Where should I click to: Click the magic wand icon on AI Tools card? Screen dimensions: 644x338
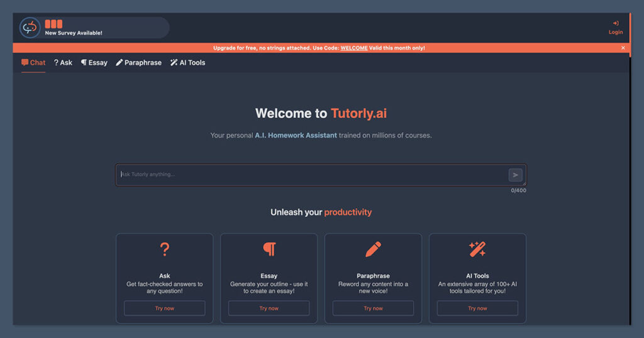coord(477,249)
